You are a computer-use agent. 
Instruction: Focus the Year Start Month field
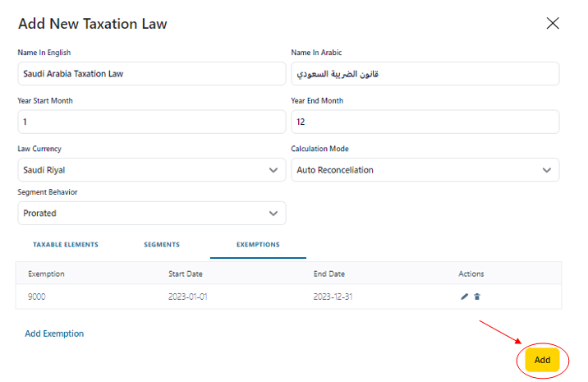(x=151, y=122)
